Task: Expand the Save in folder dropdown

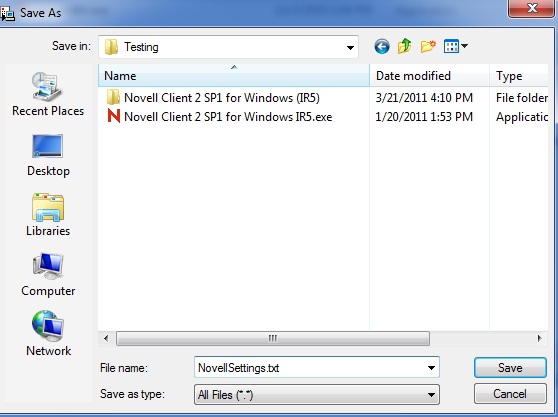Action: (350, 47)
